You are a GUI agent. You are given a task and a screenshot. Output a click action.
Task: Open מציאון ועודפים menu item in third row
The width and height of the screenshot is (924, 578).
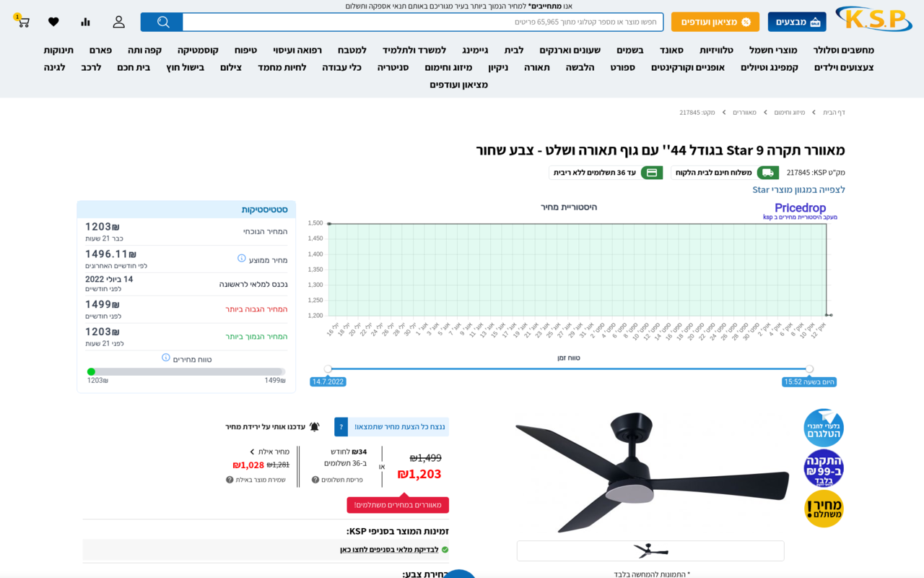click(459, 85)
